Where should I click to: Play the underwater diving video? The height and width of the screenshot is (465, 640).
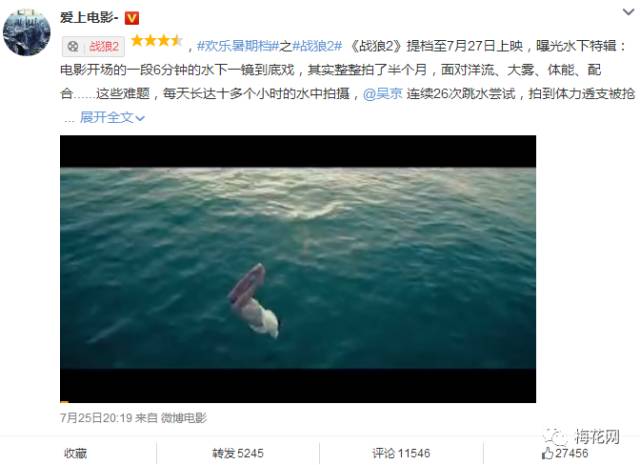click(x=298, y=269)
